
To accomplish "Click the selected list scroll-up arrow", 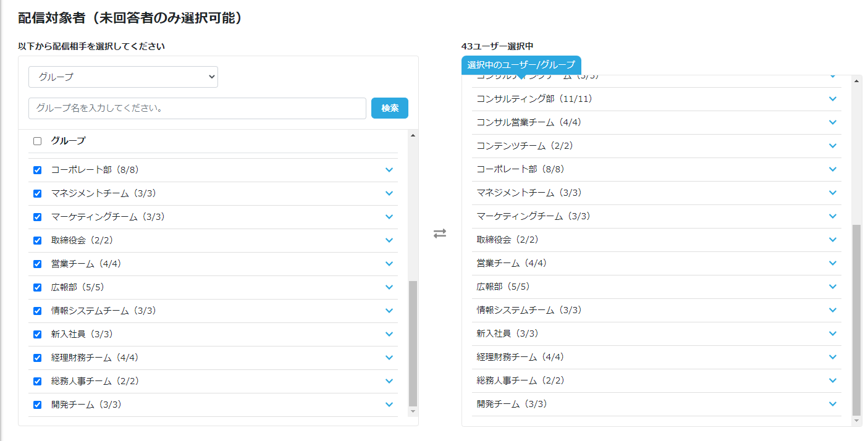I will (x=856, y=80).
